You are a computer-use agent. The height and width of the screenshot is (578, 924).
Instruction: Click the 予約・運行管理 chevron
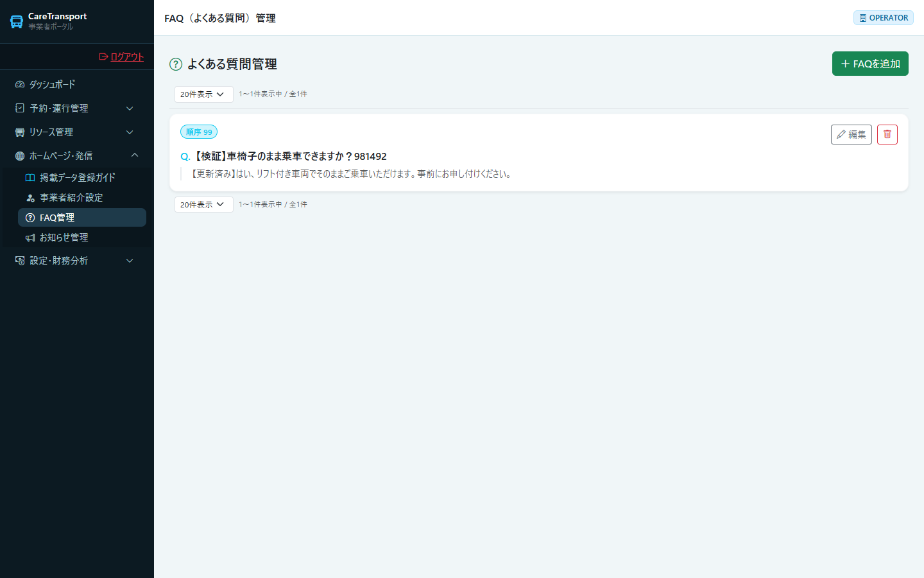[130, 109]
